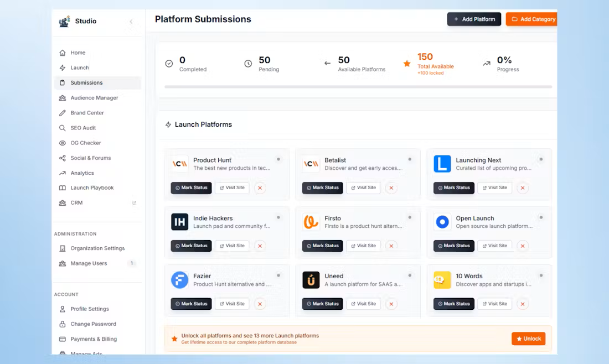609x364 pixels.
Task: Click the CRM external link icon
Action: (x=134, y=203)
